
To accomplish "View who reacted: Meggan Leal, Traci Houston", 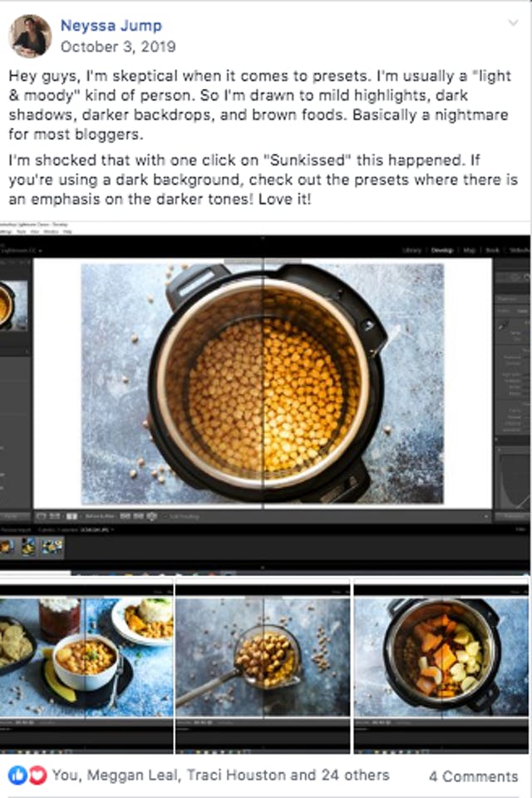I will (220, 775).
